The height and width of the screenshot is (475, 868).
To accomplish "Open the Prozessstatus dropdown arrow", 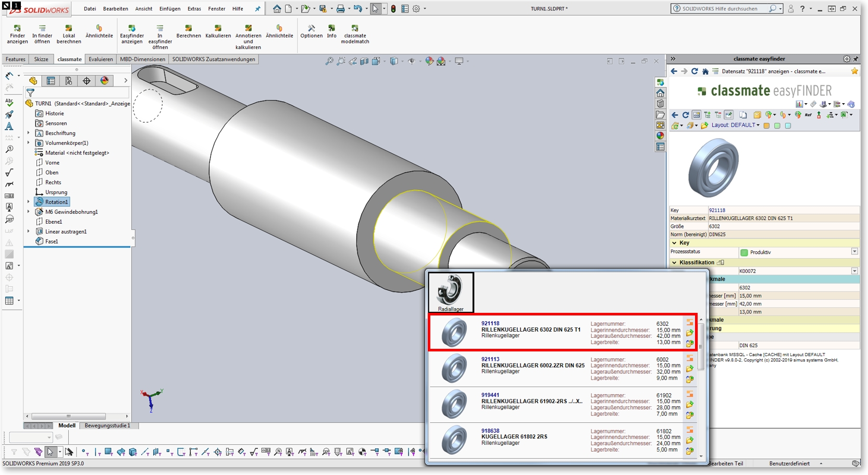I will pyautogui.click(x=854, y=252).
